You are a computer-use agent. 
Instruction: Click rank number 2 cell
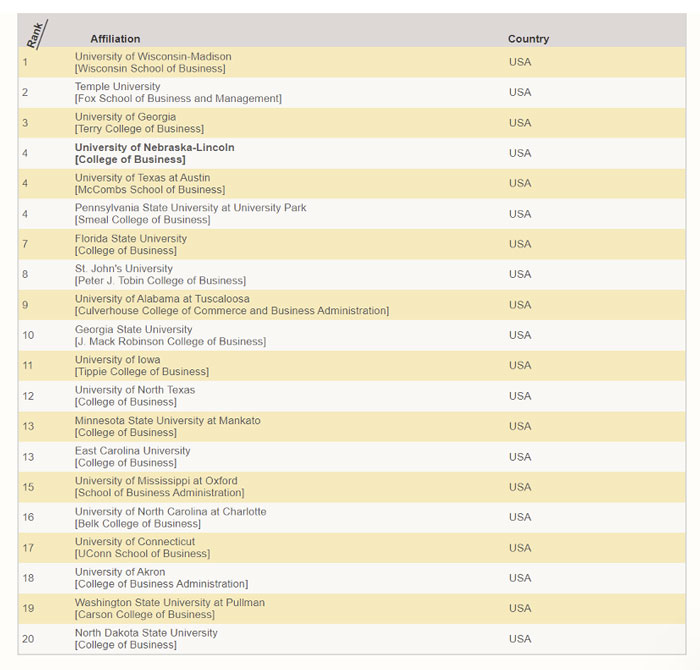25,92
